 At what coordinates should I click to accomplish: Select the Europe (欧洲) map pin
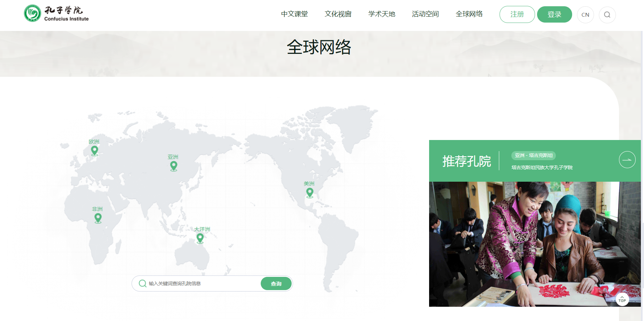click(94, 150)
